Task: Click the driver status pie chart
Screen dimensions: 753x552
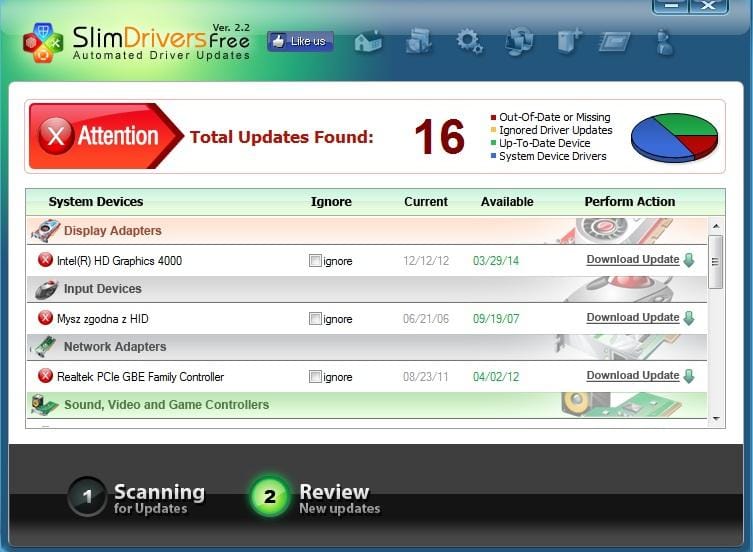Action: [x=674, y=137]
